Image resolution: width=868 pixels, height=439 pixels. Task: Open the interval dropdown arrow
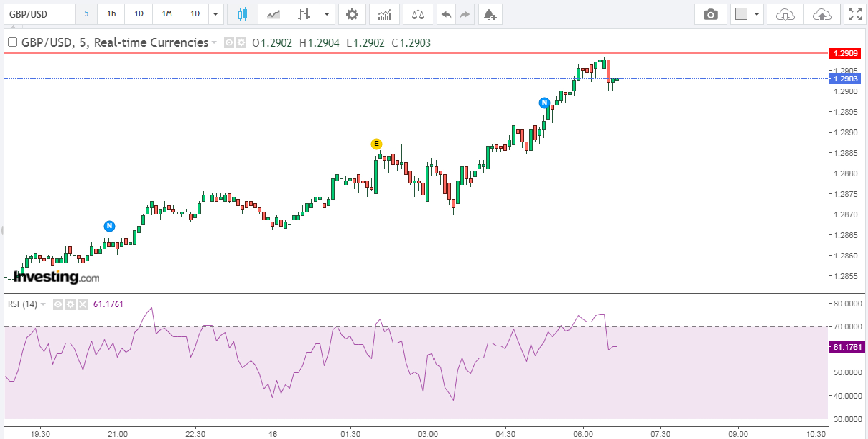tap(216, 14)
